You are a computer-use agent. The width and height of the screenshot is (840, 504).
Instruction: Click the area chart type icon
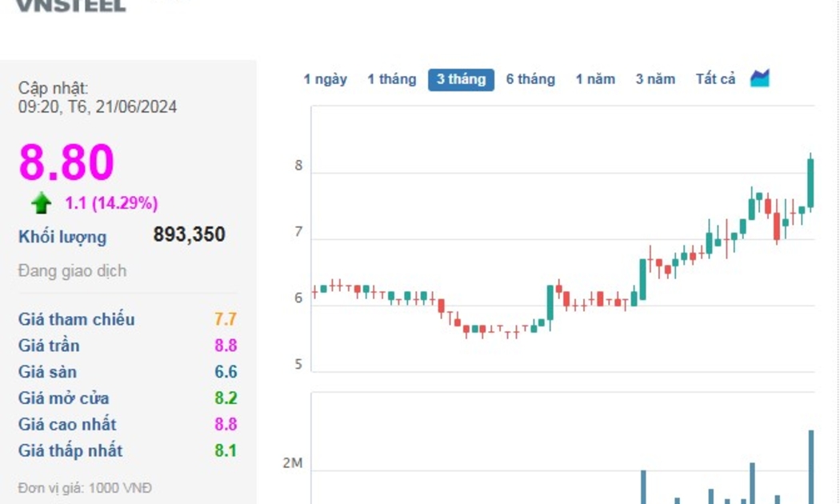(759, 78)
